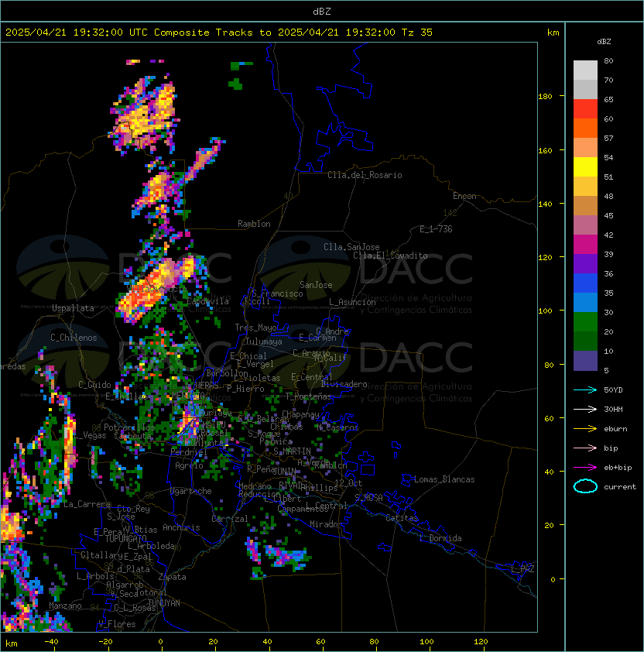Click the 'La_Carrera' map label
Screen dimensions: 644x652
(x=87, y=504)
